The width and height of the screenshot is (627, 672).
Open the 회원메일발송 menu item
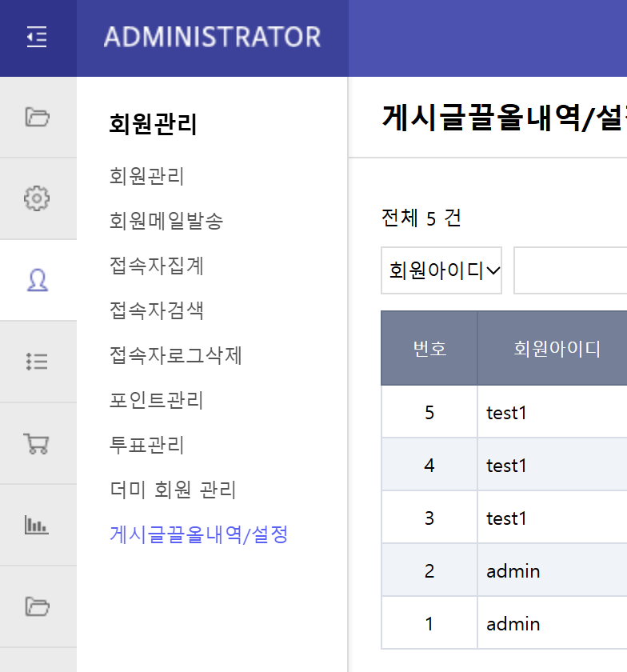tap(166, 221)
